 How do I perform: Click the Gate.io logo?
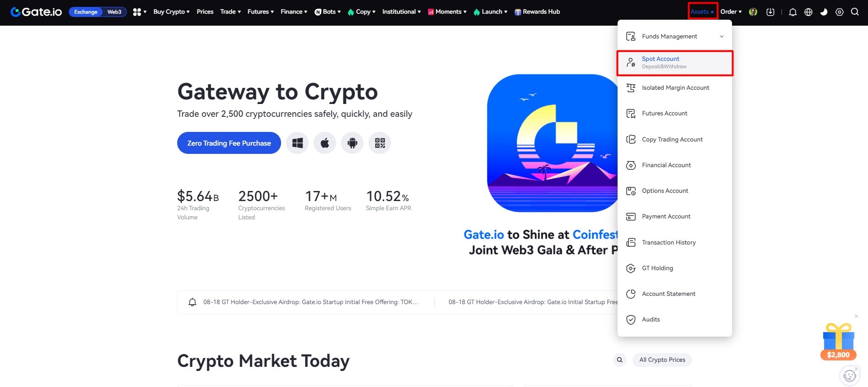click(36, 12)
